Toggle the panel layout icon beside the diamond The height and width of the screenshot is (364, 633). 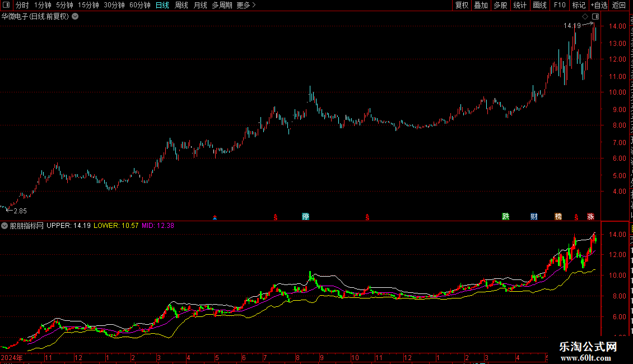coord(595,17)
